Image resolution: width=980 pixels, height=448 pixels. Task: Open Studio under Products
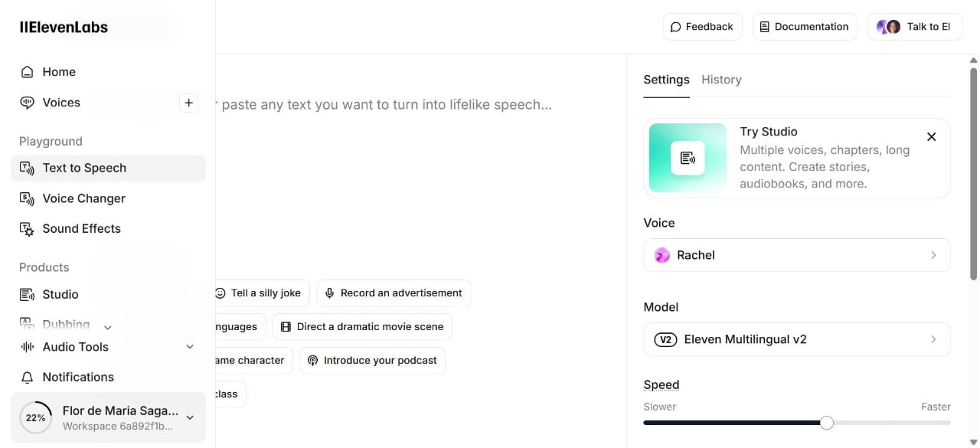pos(60,295)
